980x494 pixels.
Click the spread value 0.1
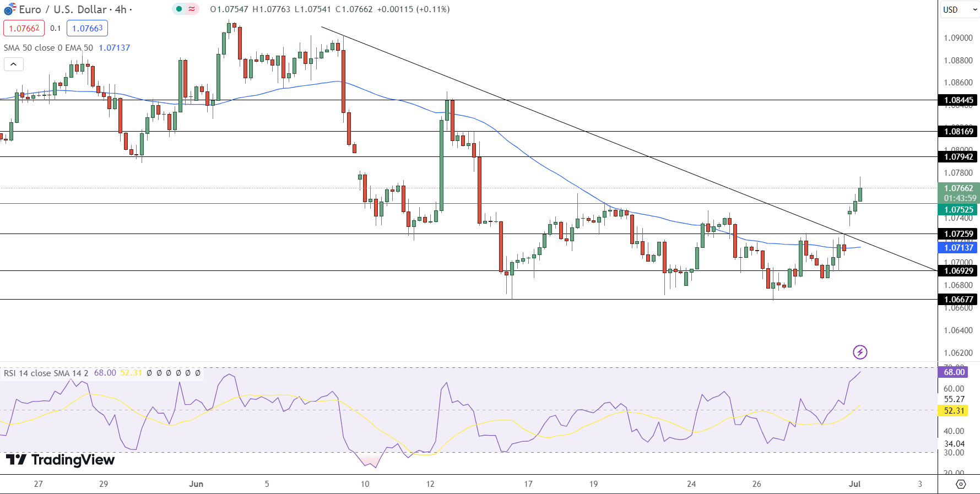tap(56, 28)
